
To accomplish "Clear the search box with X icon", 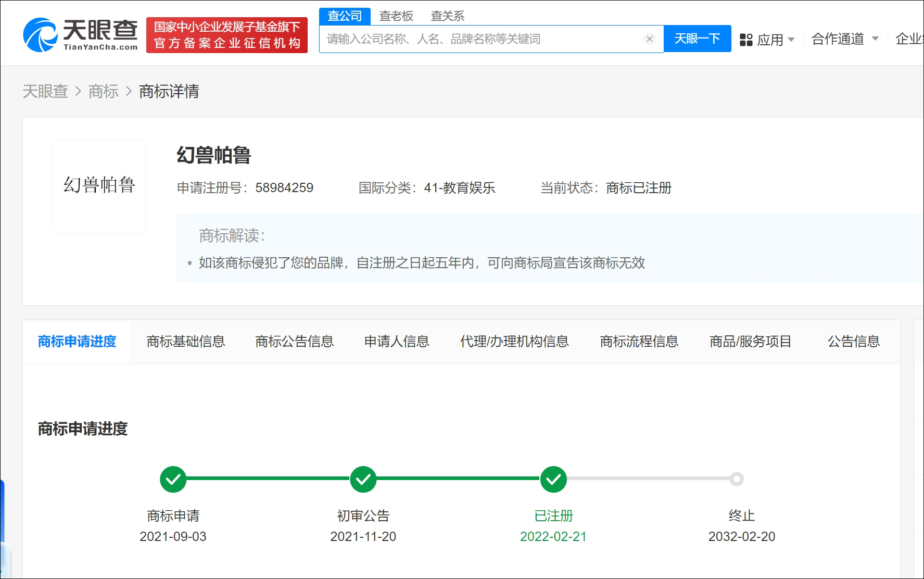I will tap(649, 39).
